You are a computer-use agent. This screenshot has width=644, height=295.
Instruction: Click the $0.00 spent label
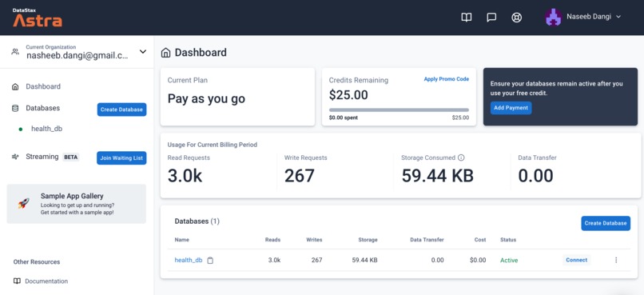(344, 118)
